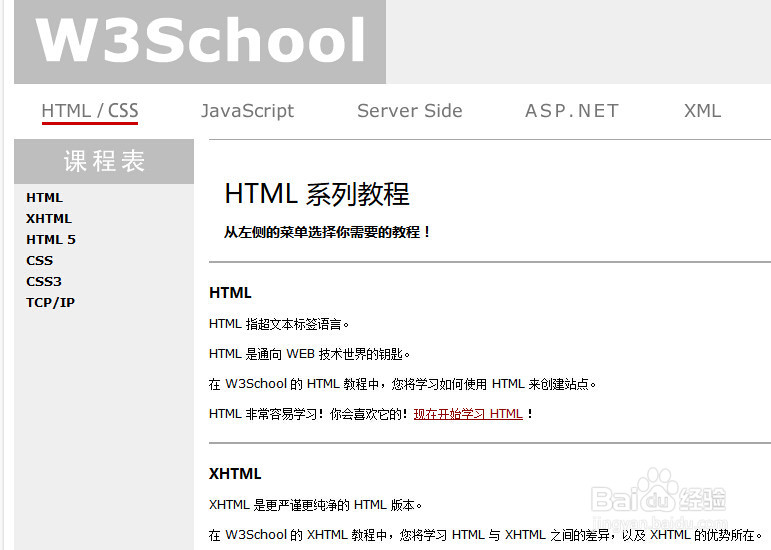Click the sentence about 使用 HTML 来创建站点
Screen dimensions: 771x550
402,384
